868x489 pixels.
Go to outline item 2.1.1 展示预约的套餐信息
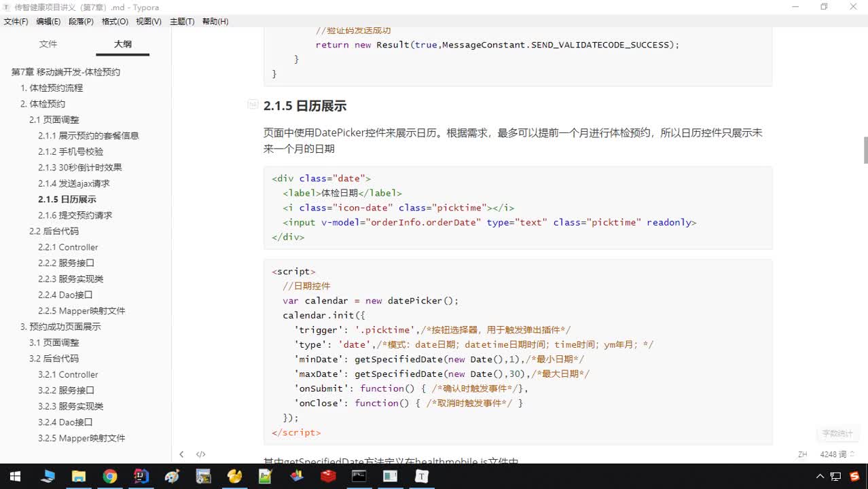click(x=88, y=136)
